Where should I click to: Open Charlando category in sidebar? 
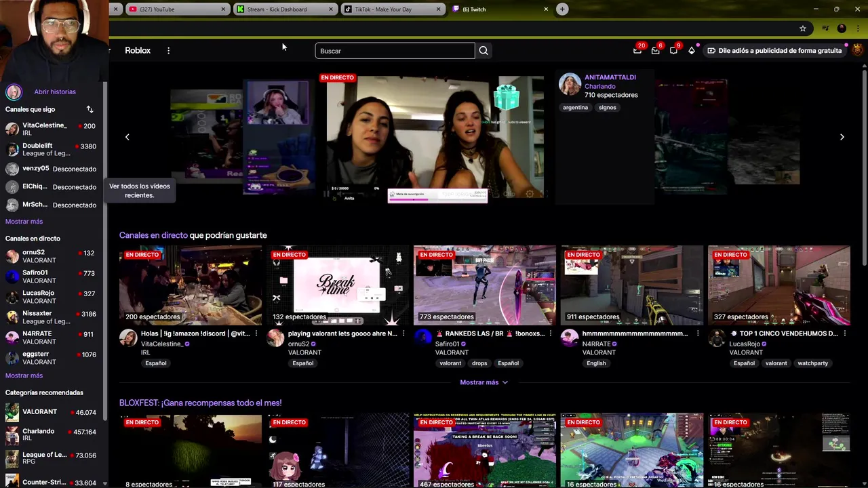pos(52,434)
